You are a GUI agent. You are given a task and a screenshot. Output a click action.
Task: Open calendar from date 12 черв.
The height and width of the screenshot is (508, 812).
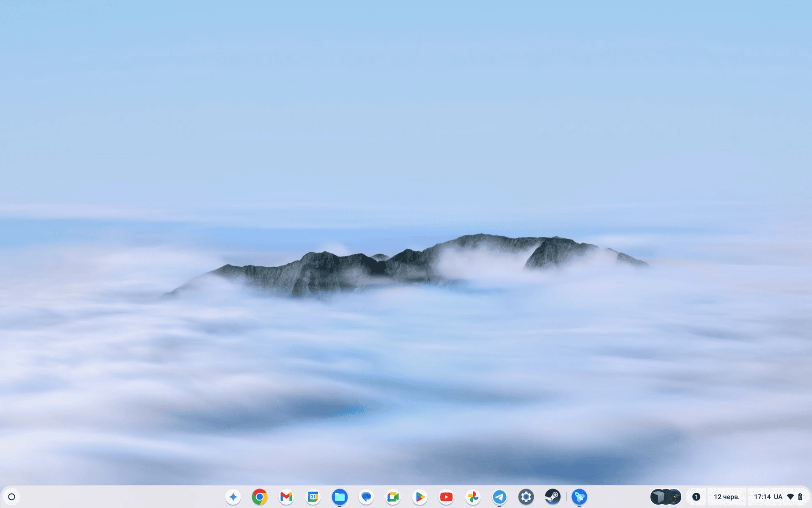tap(727, 497)
